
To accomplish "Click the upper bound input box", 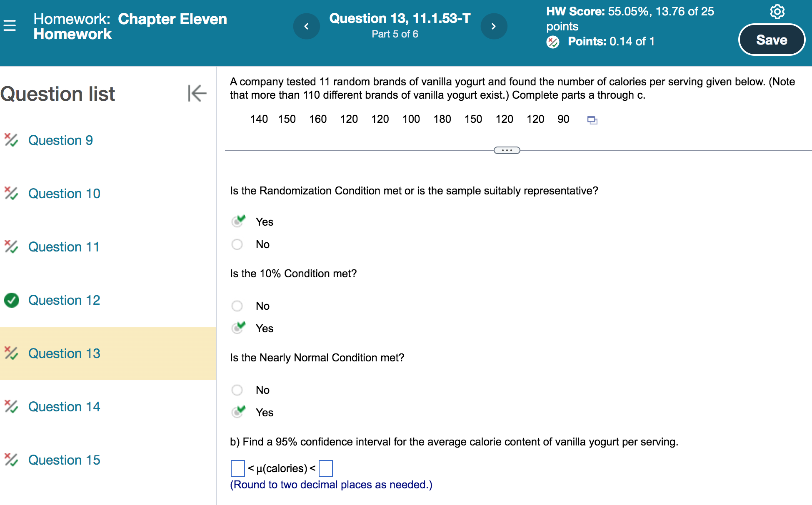I will [325, 468].
